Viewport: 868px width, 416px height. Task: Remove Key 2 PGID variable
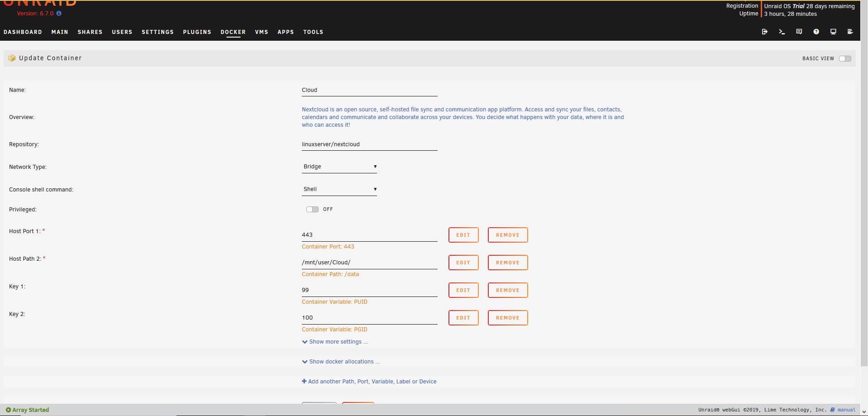coord(508,318)
